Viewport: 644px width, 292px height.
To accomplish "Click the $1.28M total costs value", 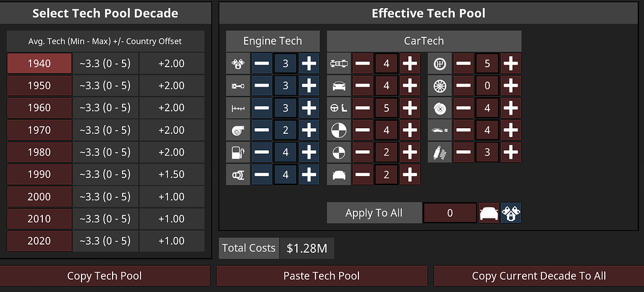I will pos(307,248).
